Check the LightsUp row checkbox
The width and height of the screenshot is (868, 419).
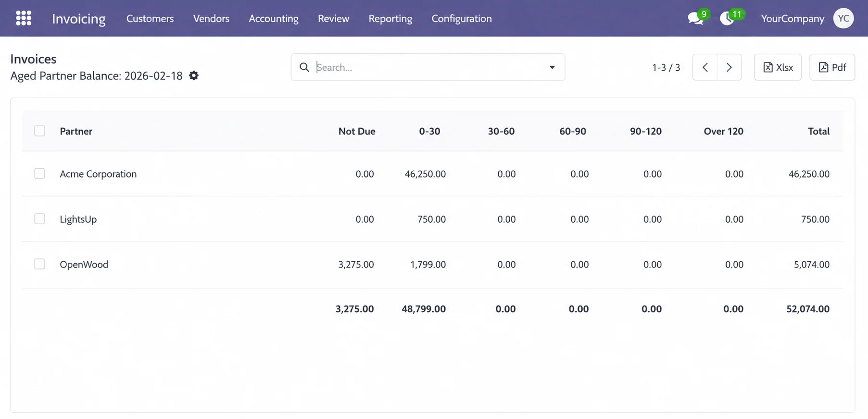pos(39,219)
